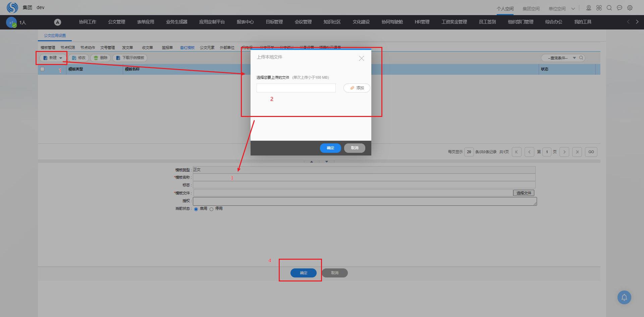Open 表单应用 in navigation menu
The height and width of the screenshot is (317, 644).
pyautogui.click(x=146, y=22)
